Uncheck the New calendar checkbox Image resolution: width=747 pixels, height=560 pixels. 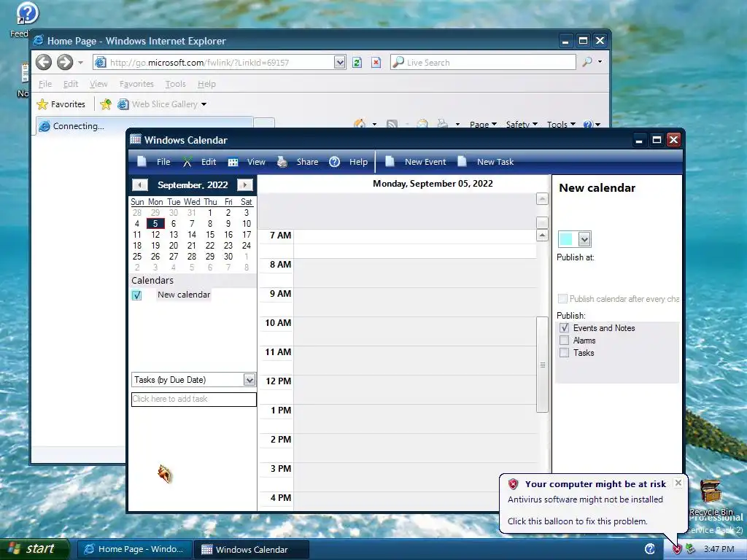136,295
